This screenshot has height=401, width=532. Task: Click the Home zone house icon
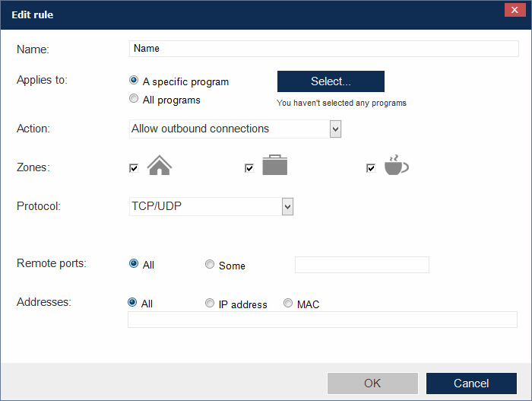[x=160, y=165]
